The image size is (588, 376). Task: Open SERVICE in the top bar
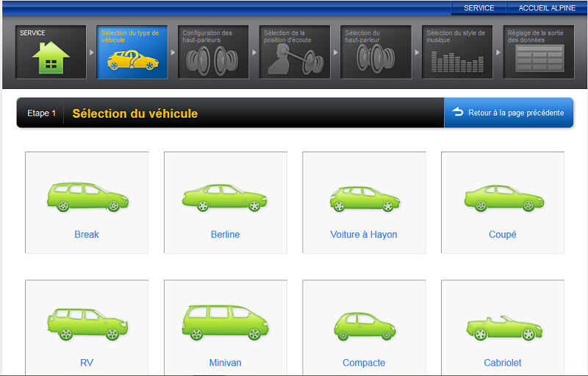pyautogui.click(x=478, y=8)
